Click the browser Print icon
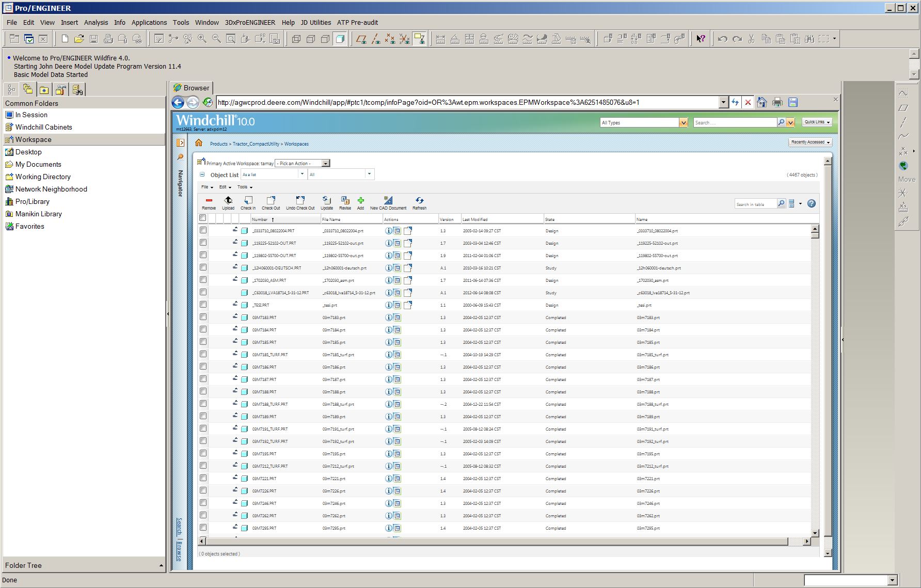Viewport: 921px width, 588px height. 777,102
